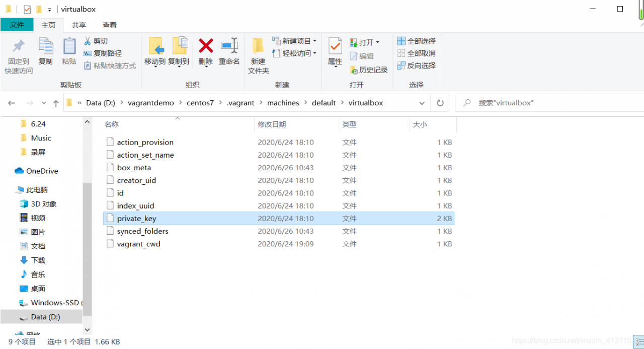The width and height of the screenshot is (644, 349).
Task: Click the search virtualbox input box
Action: pos(549,103)
